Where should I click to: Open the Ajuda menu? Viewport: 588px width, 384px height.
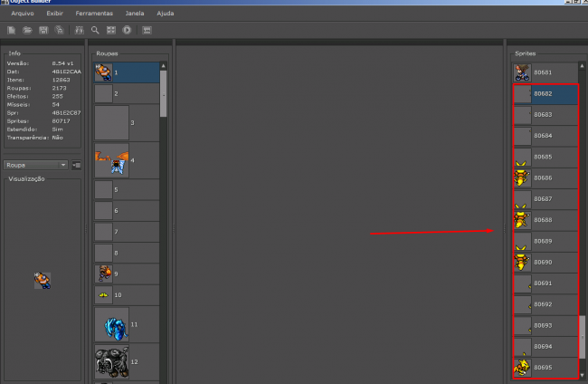click(166, 14)
